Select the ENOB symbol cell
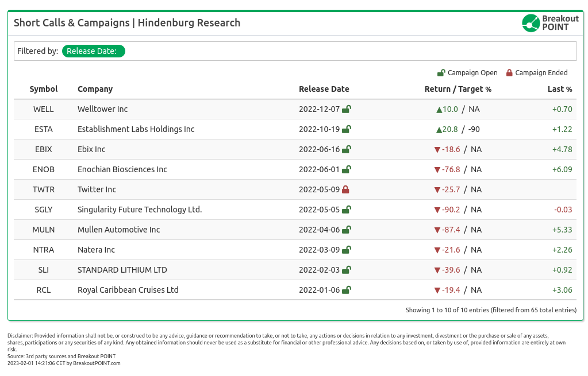The height and width of the screenshot is (376, 588). point(44,170)
